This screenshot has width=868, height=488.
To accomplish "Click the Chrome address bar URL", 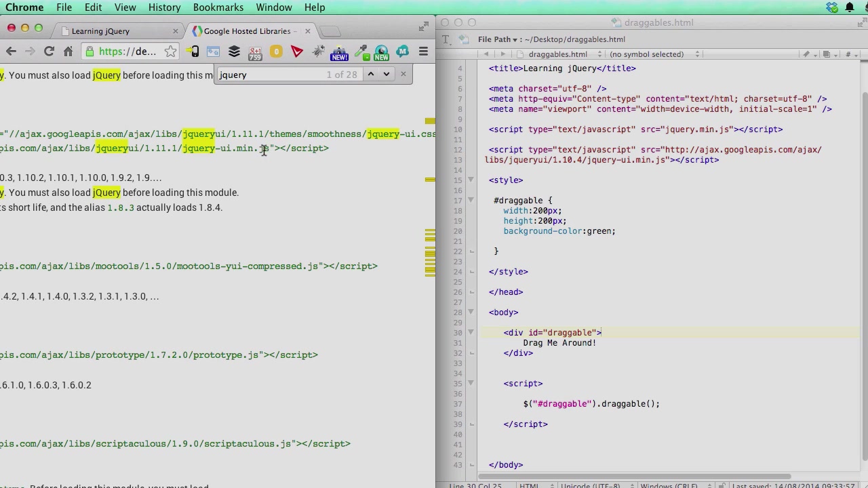I will pos(127,52).
